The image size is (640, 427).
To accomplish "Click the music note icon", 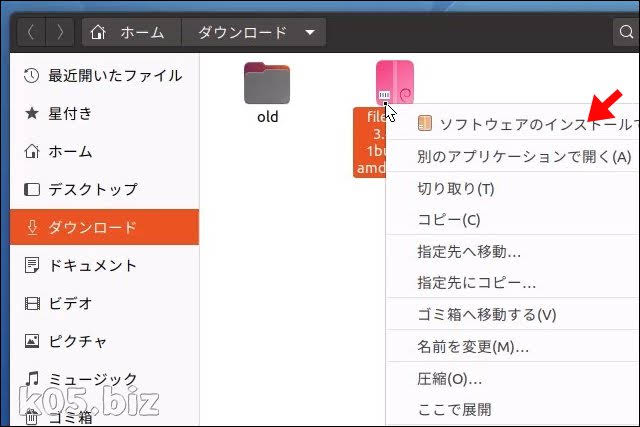I will 32,379.
